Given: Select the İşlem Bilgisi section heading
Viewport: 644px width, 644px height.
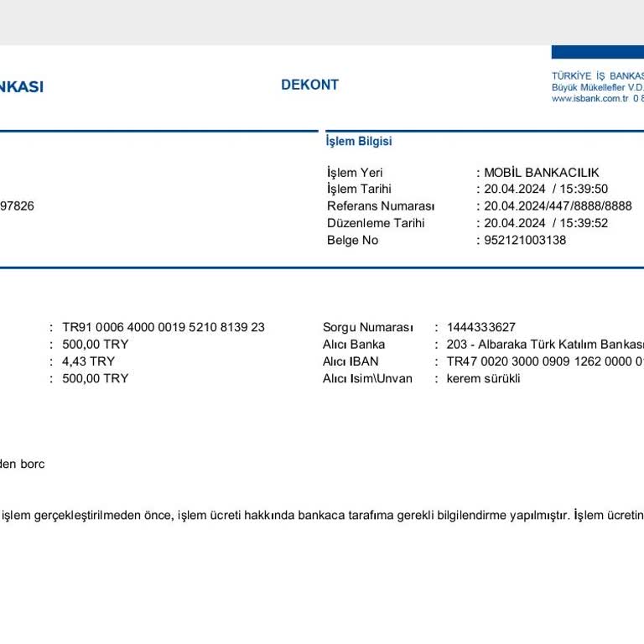Looking at the screenshot, I should pos(359,141).
